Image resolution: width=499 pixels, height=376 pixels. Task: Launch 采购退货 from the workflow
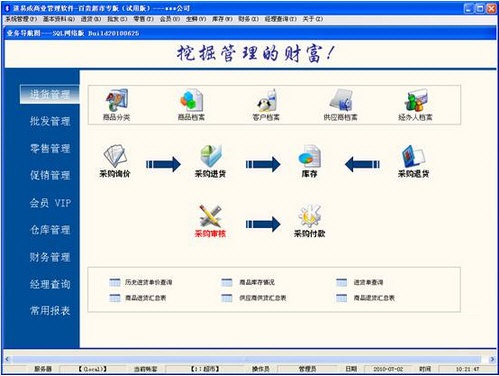tap(413, 161)
